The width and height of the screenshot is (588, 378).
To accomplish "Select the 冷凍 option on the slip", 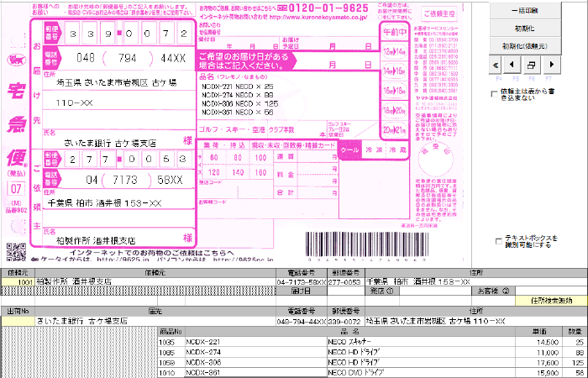I will point(374,150).
